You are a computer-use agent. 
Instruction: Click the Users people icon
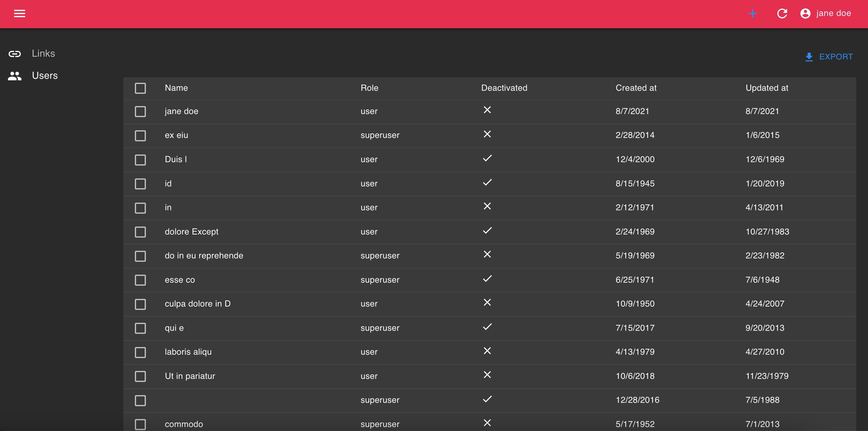point(15,76)
